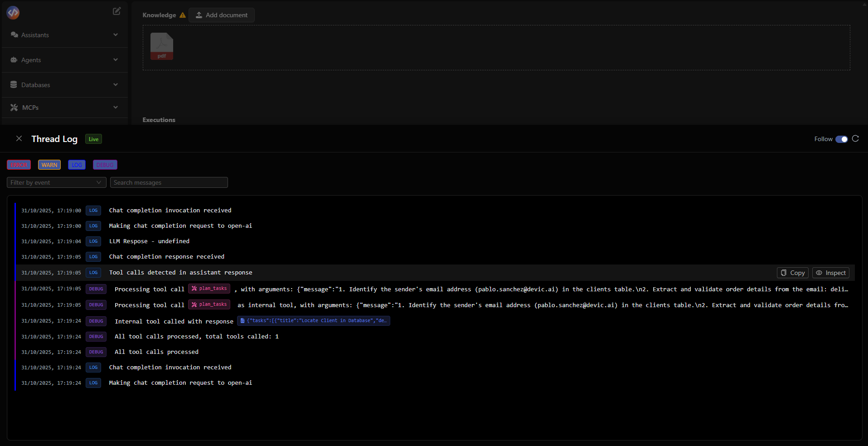Focus the Search messages field
Image resolution: width=868 pixels, height=446 pixels.
pyautogui.click(x=169, y=182)
